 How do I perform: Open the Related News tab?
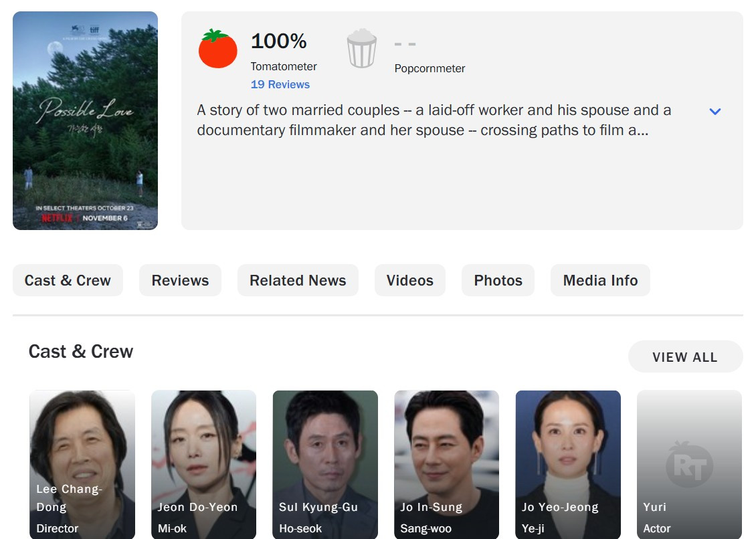click(x=298, y=280)
